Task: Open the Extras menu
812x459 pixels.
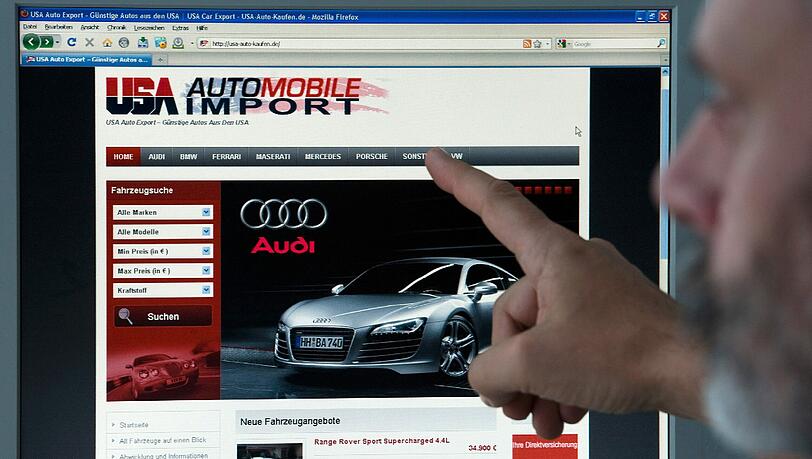Action: tap(180, 28)
